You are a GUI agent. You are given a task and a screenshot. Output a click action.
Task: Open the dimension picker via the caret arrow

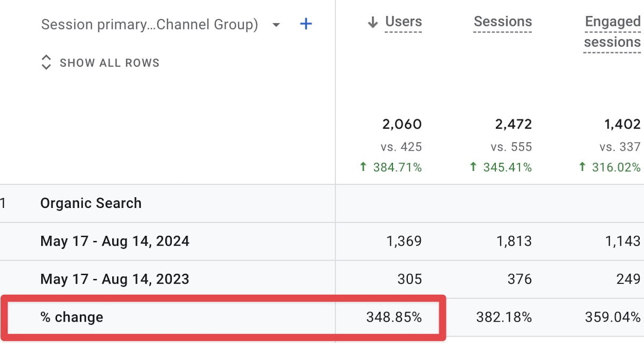(x=275, y=25)
